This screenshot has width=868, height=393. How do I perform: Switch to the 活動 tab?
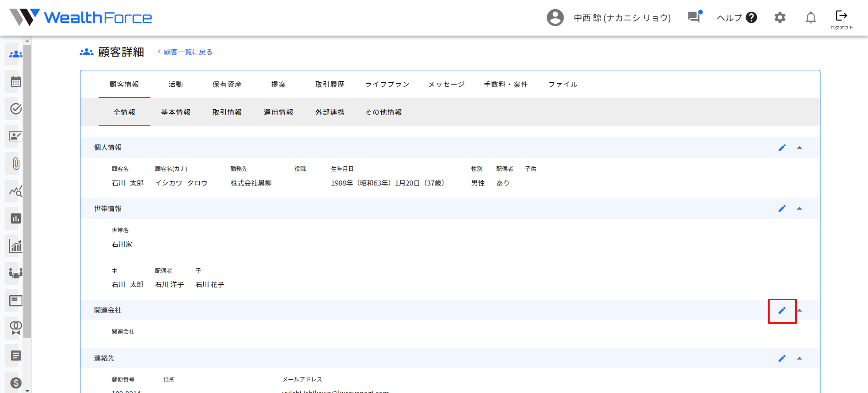pos(176,84)
